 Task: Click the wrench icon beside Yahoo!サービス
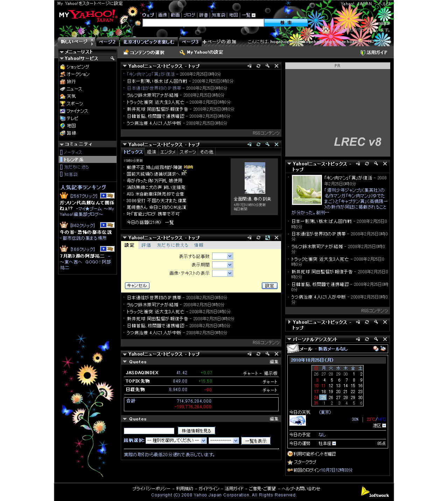pyautogui.click(x=112, y=59)
